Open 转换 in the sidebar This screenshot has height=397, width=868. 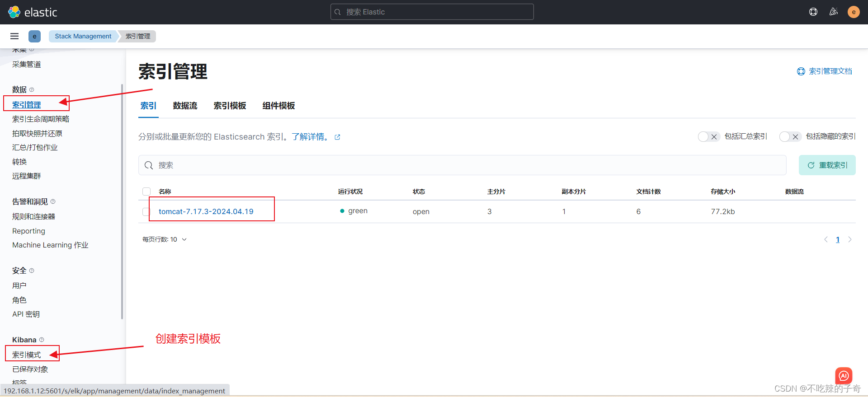(x=19, y=162)
